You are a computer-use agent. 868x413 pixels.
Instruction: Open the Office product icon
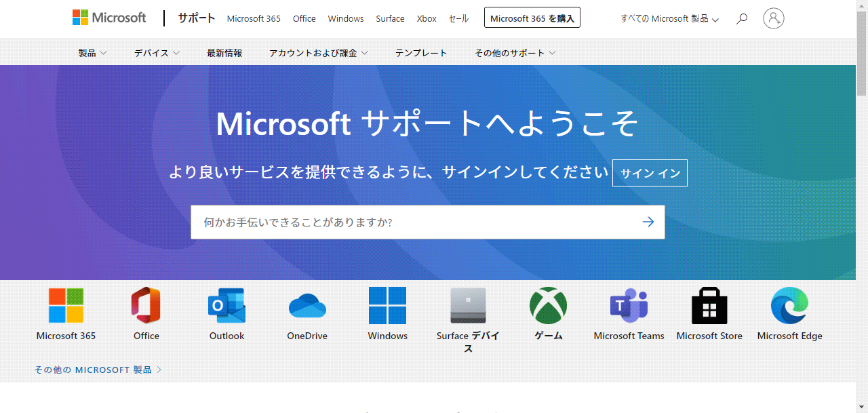coord(146,305)
